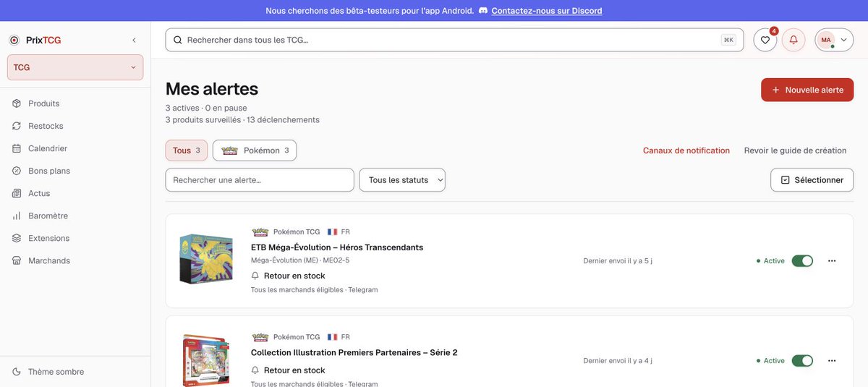Viewport: 868px width, 387px height.
Task: Click the search magnifier icon
Action: pyautogui.click(x=177, y=40)
